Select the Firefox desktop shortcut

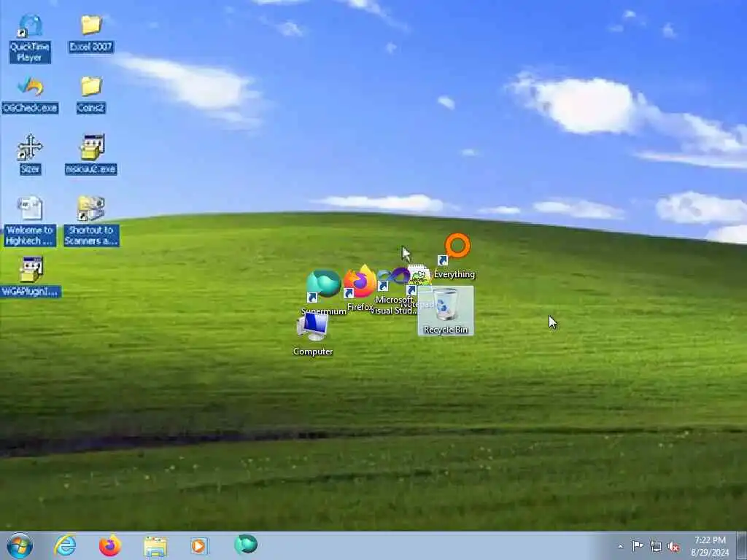click(x=360, y=287)
